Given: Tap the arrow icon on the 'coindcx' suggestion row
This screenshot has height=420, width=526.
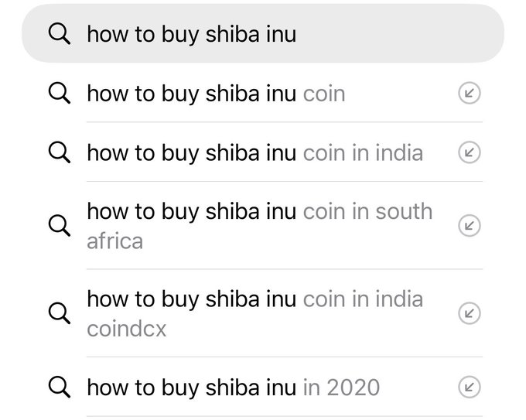Looking at the screenshot, I should [x=469, y=313].
